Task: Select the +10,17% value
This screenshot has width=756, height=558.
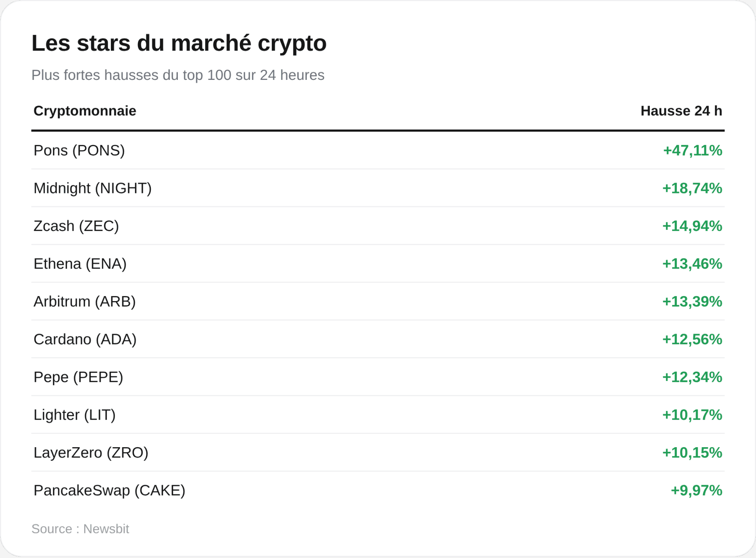Action: point(692,415)
